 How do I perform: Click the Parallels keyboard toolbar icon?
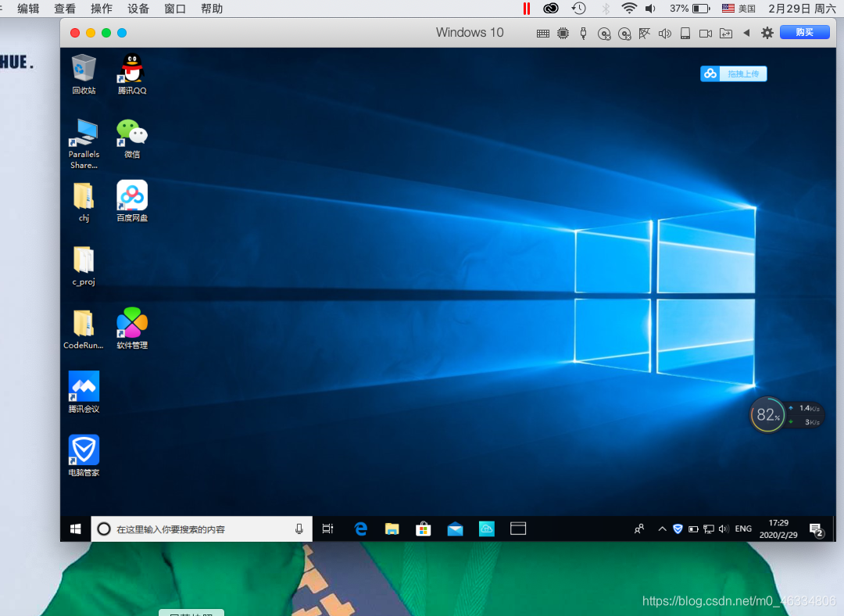click(x=543, y=34)
